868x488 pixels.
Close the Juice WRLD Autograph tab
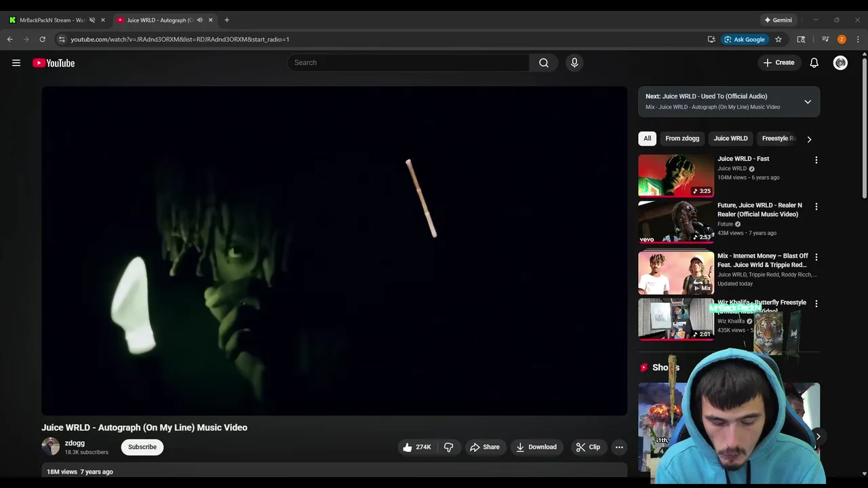point(210,20)
